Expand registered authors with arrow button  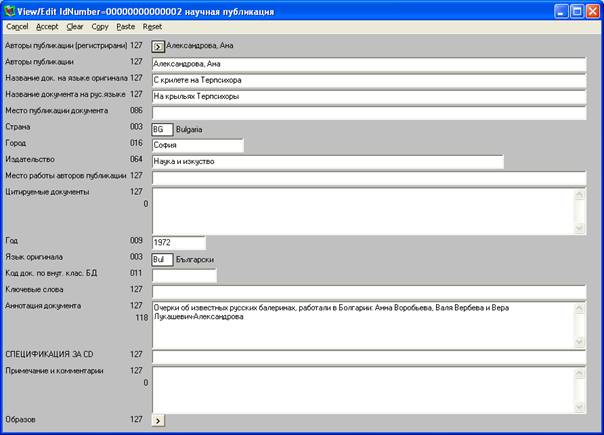pyautogui.click(x=158, y=46)
